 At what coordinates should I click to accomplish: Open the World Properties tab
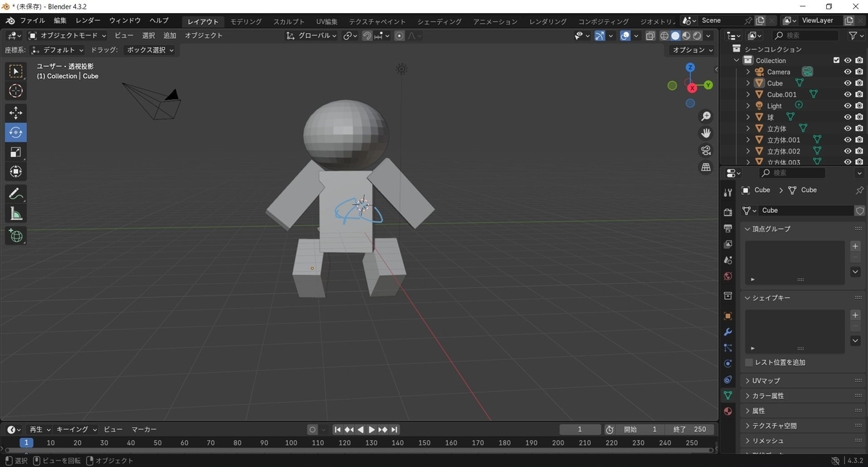(x=728, y=276)
